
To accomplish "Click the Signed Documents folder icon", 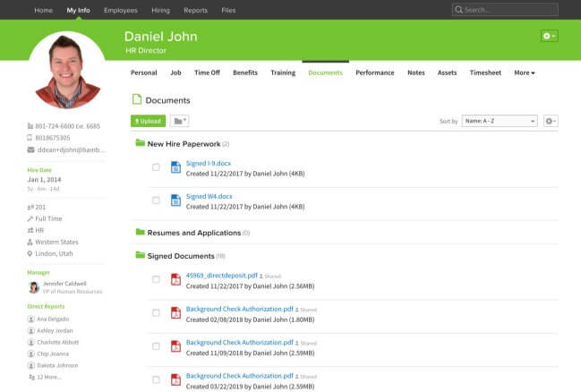I will [x=140, y=255].
